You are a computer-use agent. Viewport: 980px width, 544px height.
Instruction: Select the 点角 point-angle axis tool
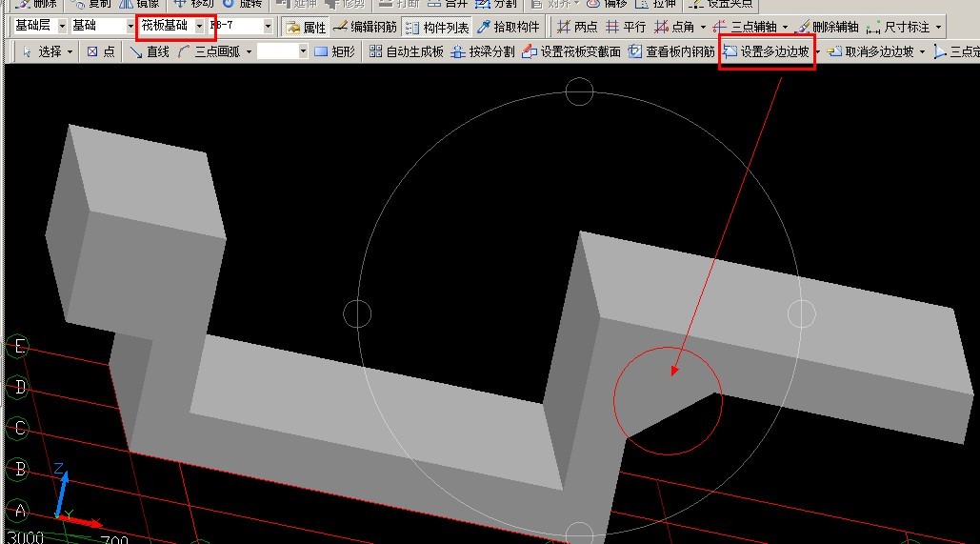(675, 27)
